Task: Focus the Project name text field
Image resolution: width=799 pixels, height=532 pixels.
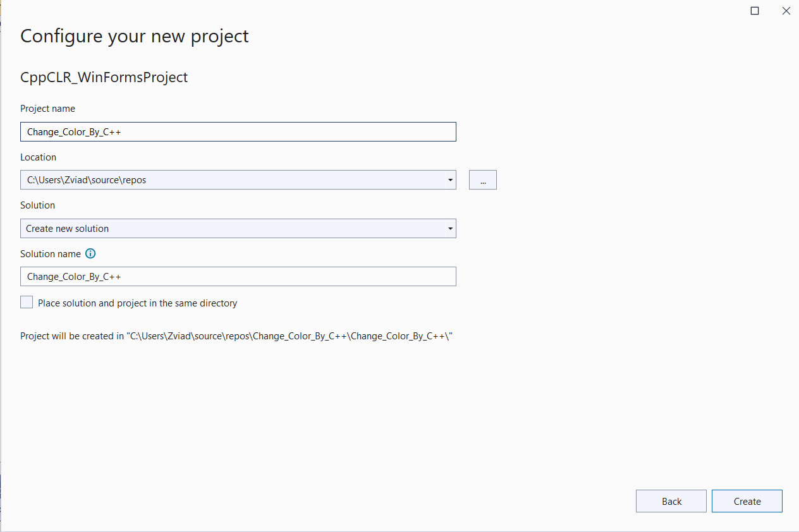Action: click(238, 132)
